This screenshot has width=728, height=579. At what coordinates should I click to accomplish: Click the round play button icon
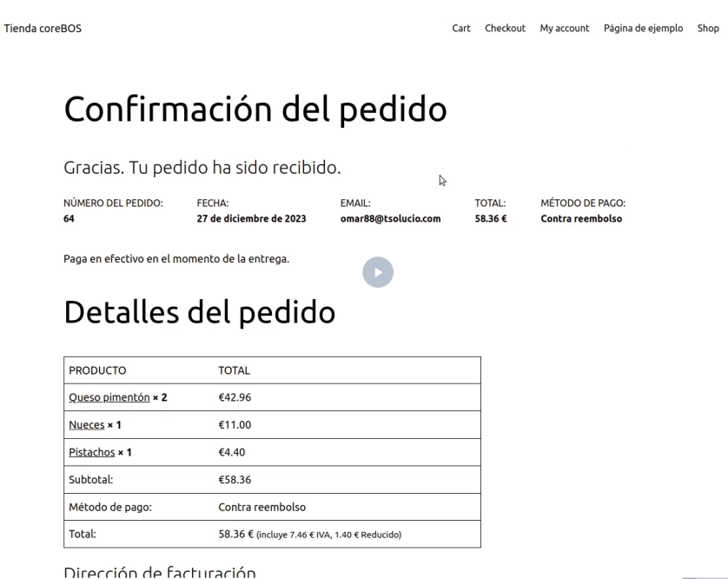pos(378,272)
